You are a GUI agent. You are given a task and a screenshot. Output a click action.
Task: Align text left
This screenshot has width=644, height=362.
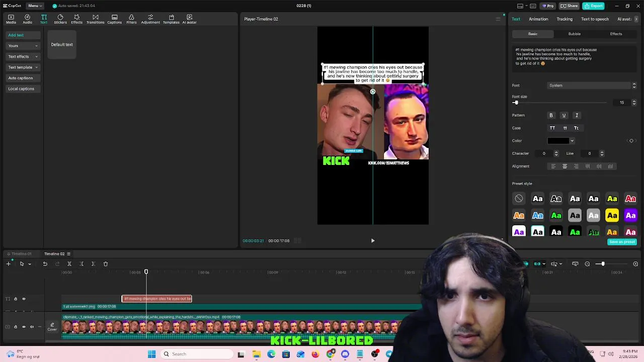pyautogui.click(x=553, y=166)
